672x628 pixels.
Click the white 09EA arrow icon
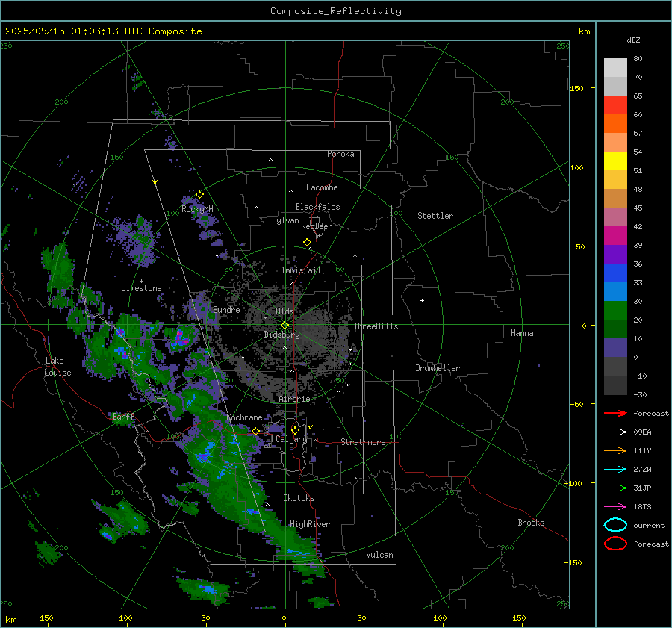tap(615, 432)
